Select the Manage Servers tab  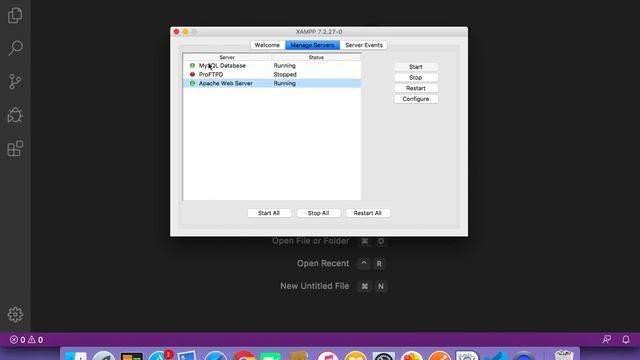pos(312,45)
